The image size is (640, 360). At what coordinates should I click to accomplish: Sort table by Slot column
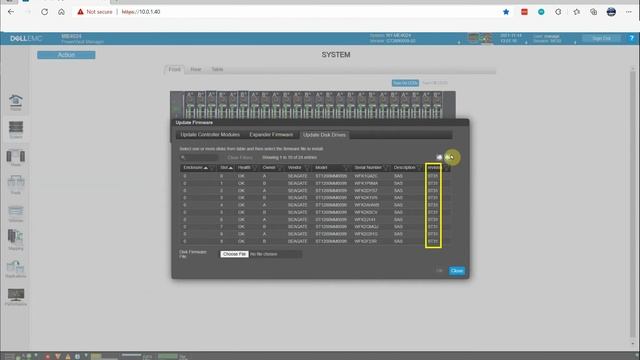click(x=226, y=168)
